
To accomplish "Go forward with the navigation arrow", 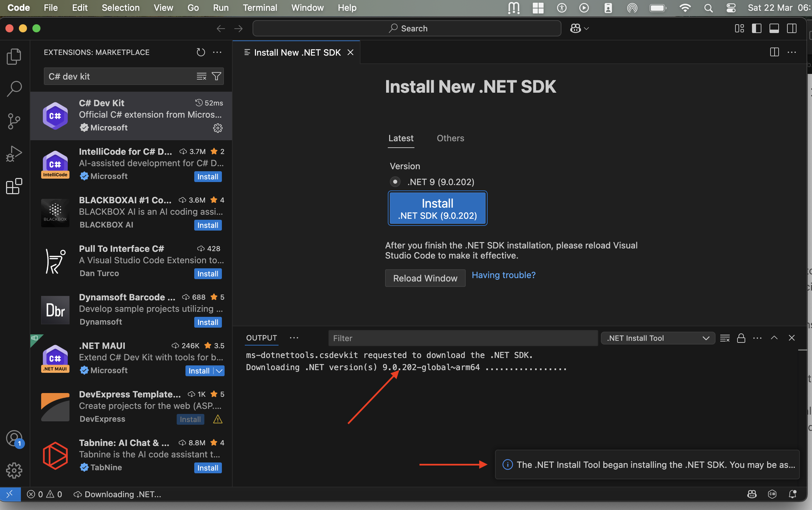I will (238, 29).
